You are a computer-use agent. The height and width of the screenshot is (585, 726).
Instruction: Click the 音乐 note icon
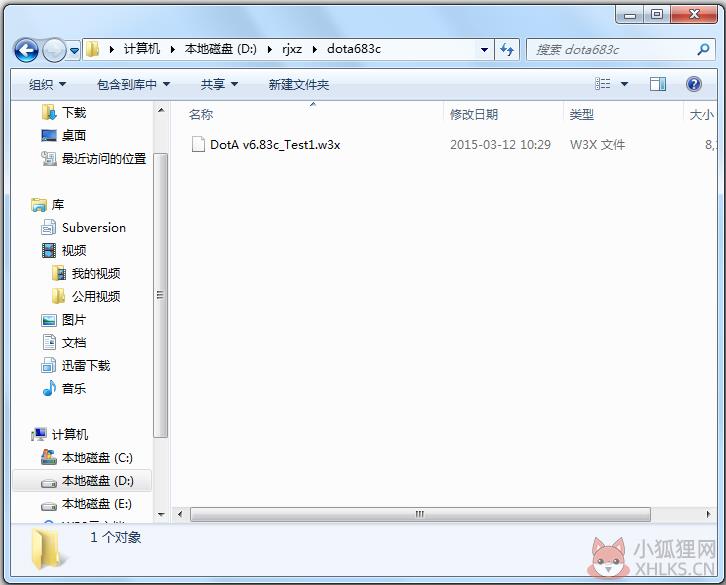(x=49, y=388)
